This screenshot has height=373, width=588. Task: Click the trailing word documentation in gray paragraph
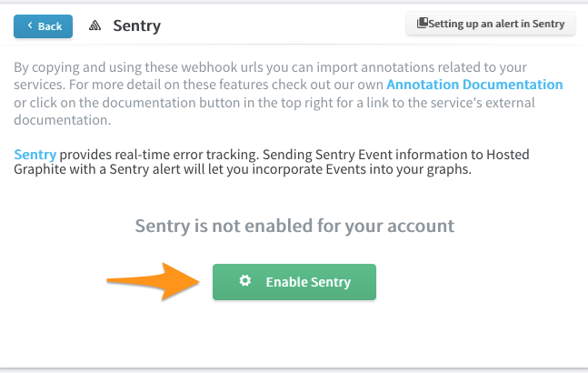point(62,120)
